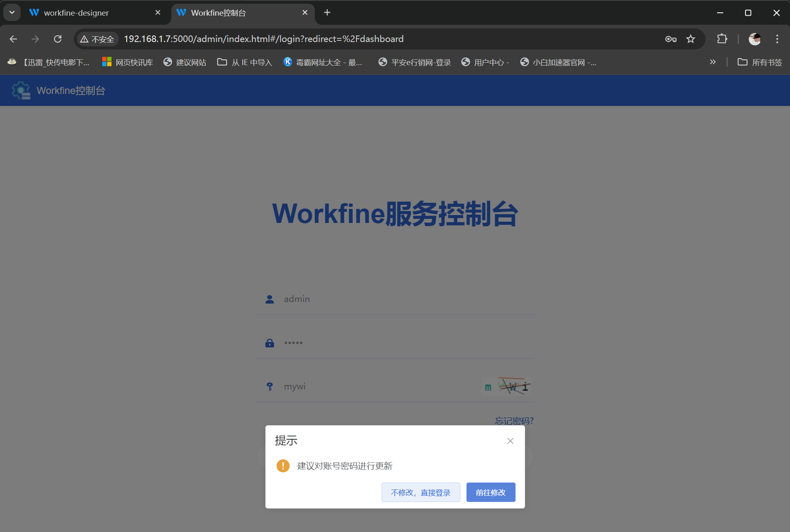The width and height of the screenshot is (790, 532).
Task: Bookmark this page with star icon
Action: point(691,39)
